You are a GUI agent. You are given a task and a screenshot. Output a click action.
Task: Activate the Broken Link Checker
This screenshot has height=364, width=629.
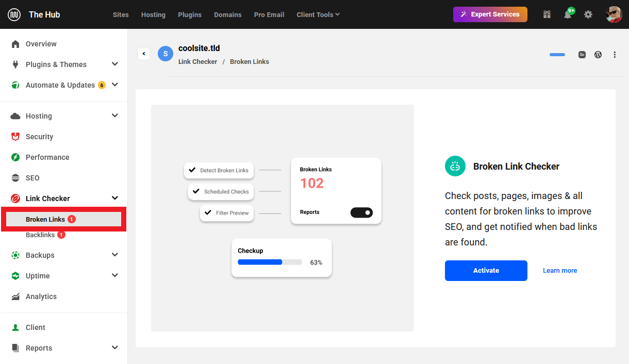click(x=486, y=270)
